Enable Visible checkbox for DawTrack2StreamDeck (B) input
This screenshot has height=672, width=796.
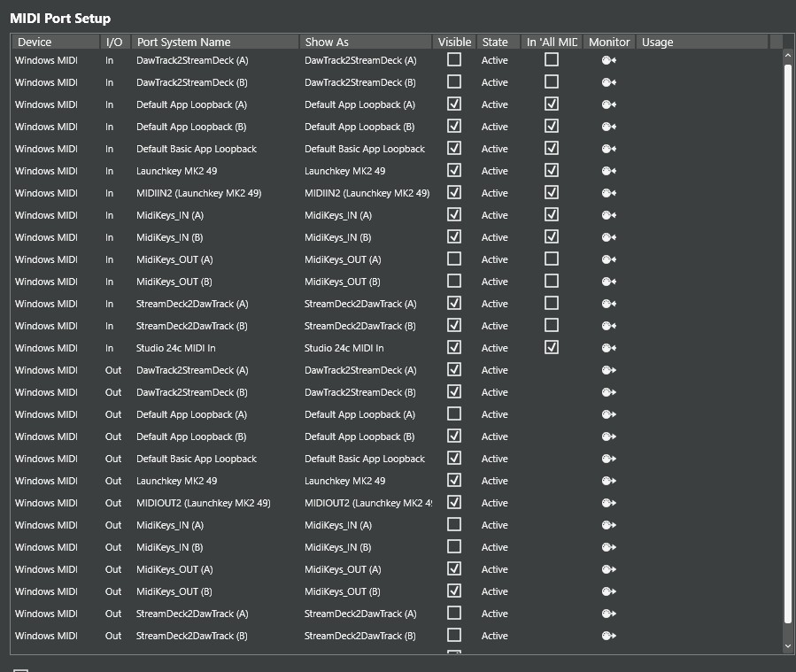pyautogui.click(x=454, y=81)
